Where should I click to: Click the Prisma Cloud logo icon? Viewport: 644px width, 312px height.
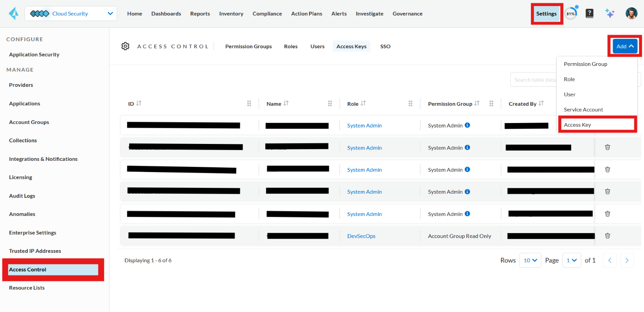(x=14, y=13)
